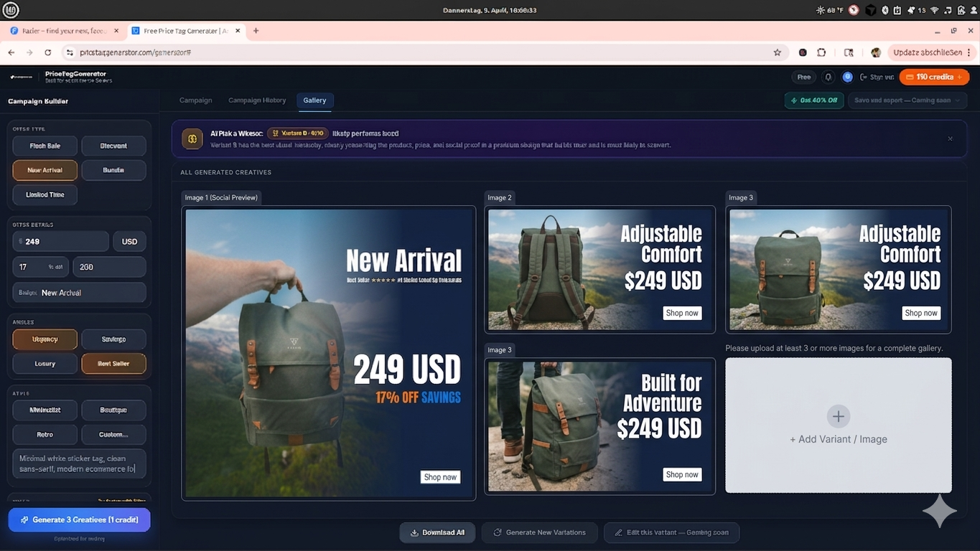Go back using the browser back arrow
980x551 pixels.
click(11, 52)
